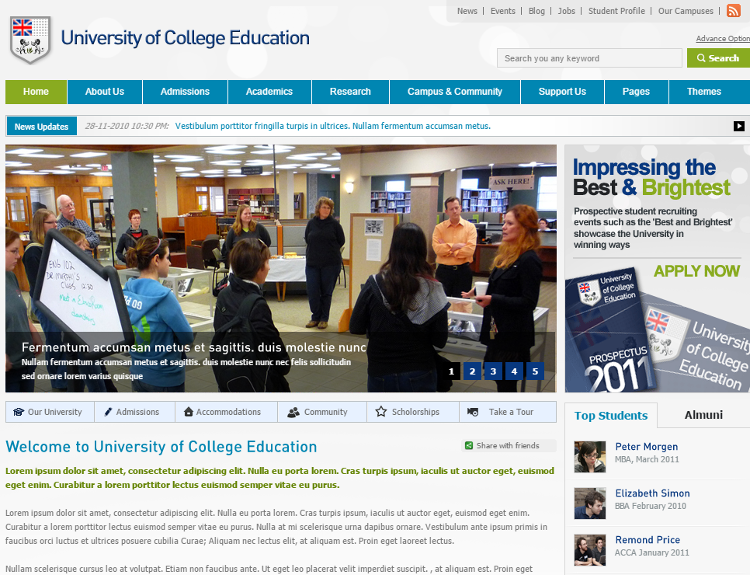Go to slide 5 of the slideshow
750x575 pixels.
(x=535, y=371)
